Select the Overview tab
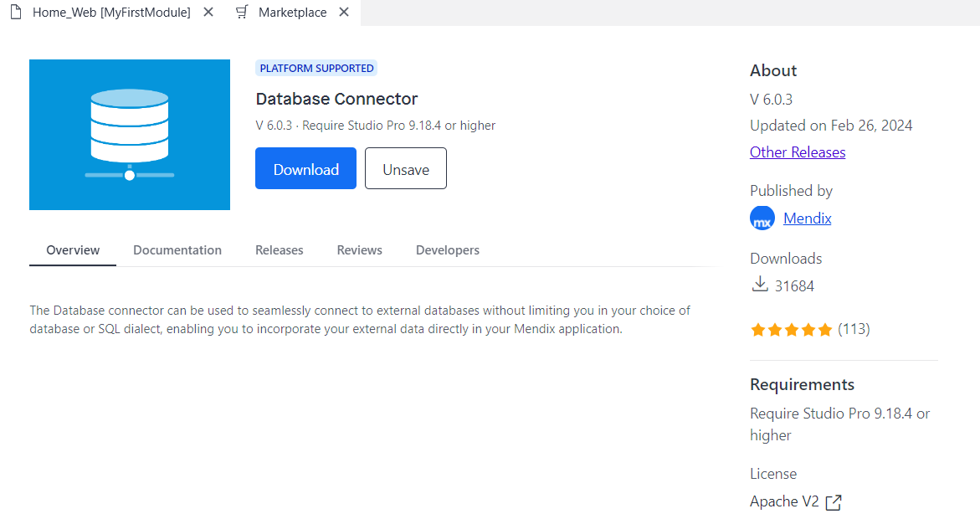The width and height of the screenshot is (980, 519). coord(73,250)
